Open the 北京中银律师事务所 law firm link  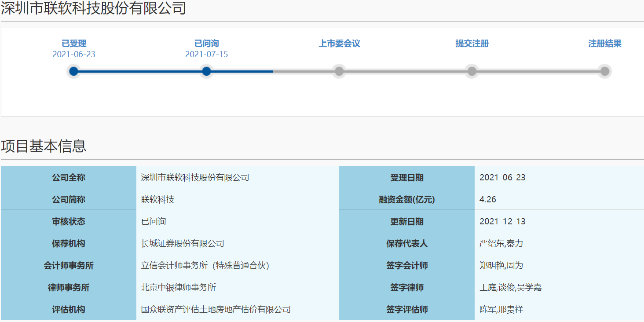178,287
